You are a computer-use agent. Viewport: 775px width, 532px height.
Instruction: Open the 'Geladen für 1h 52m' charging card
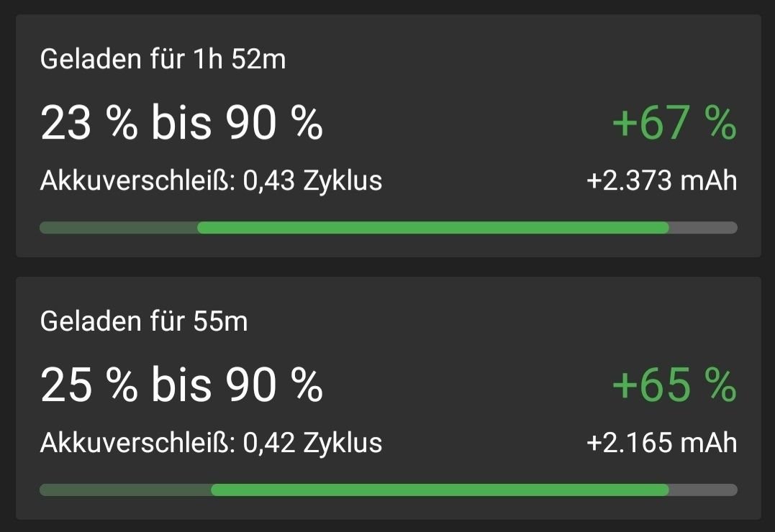(388, 136)
